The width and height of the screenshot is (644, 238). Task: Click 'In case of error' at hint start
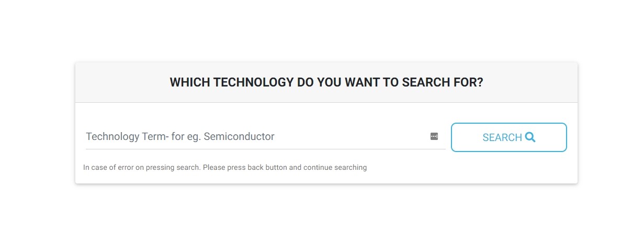108,168
